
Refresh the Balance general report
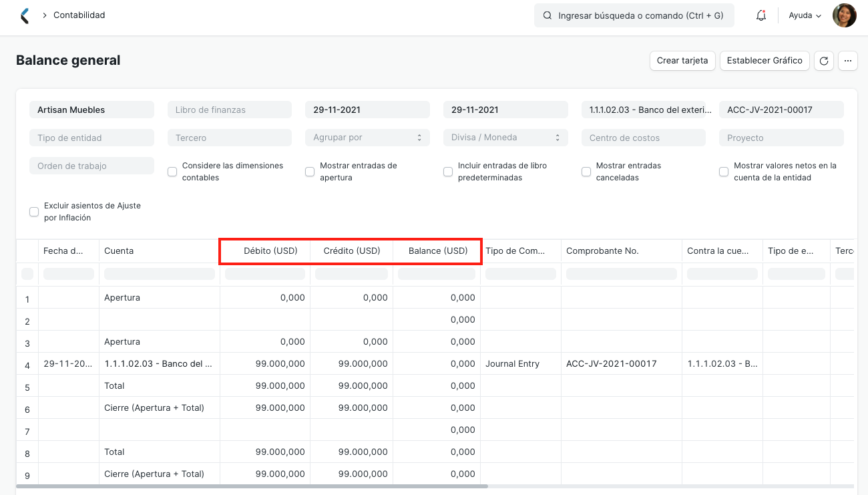coord(823,60)
